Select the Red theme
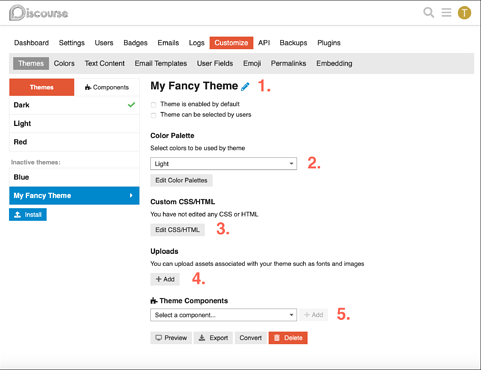 [x=74, y=142]
